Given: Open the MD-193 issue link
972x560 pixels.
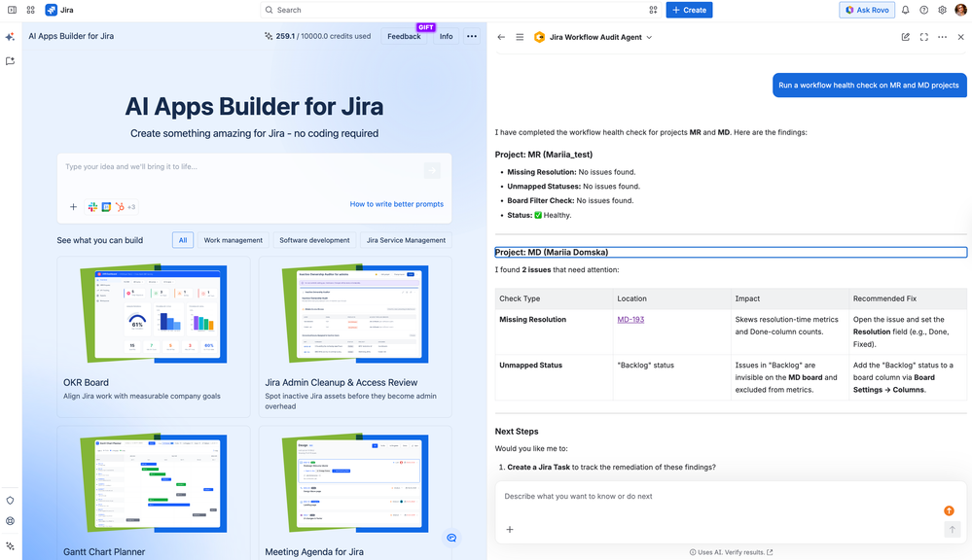Looking at the screenshot, I should click(630, 320).
